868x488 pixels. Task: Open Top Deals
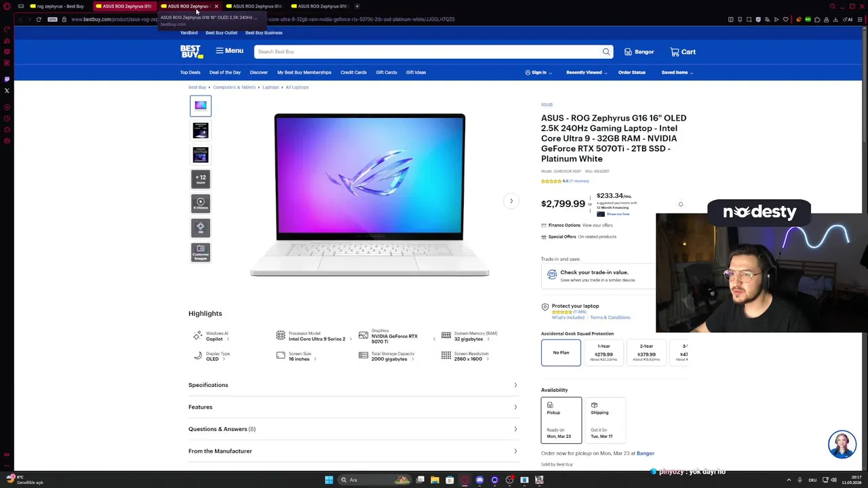point(190,73)
